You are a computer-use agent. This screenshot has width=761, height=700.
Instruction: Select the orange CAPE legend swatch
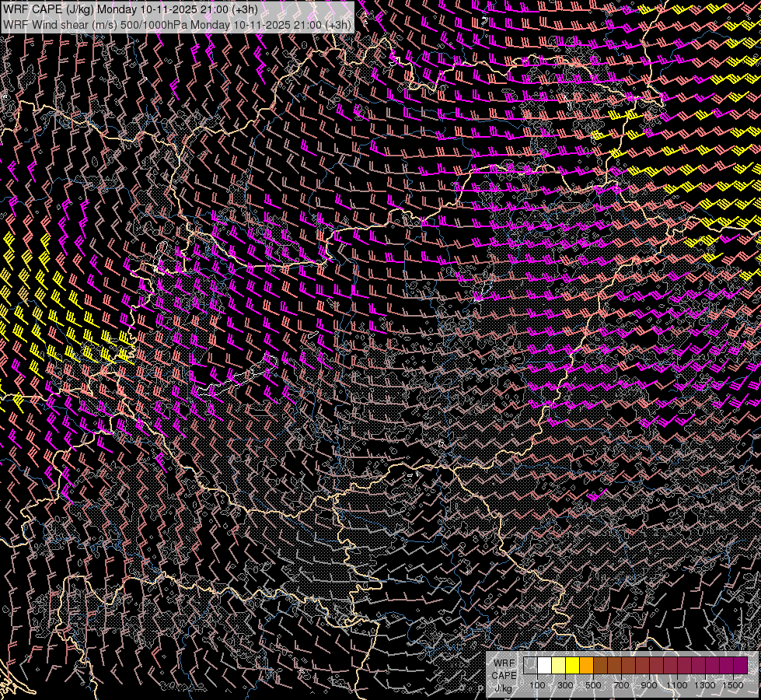(x=586, y=666)
